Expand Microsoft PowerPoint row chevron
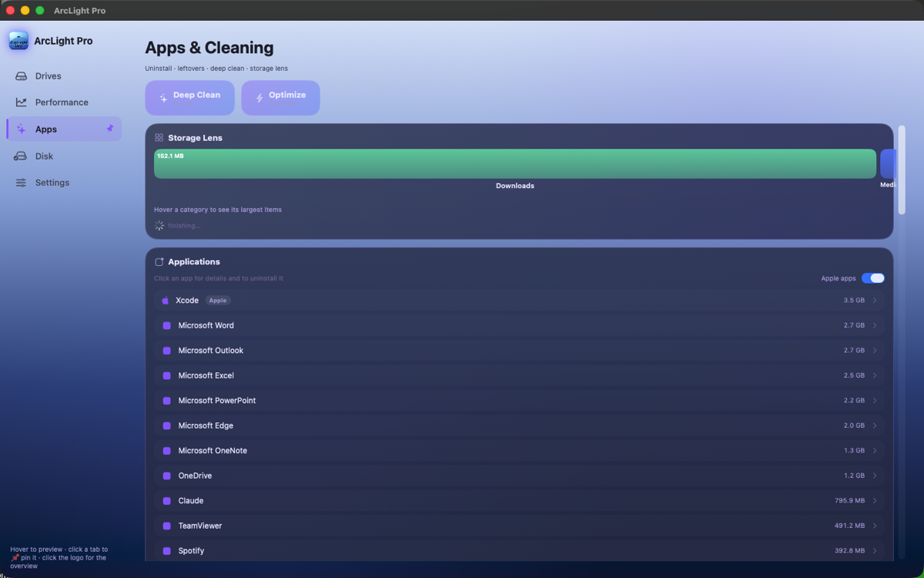This screenshot has width=924, height=578. (x=875, y=401)
